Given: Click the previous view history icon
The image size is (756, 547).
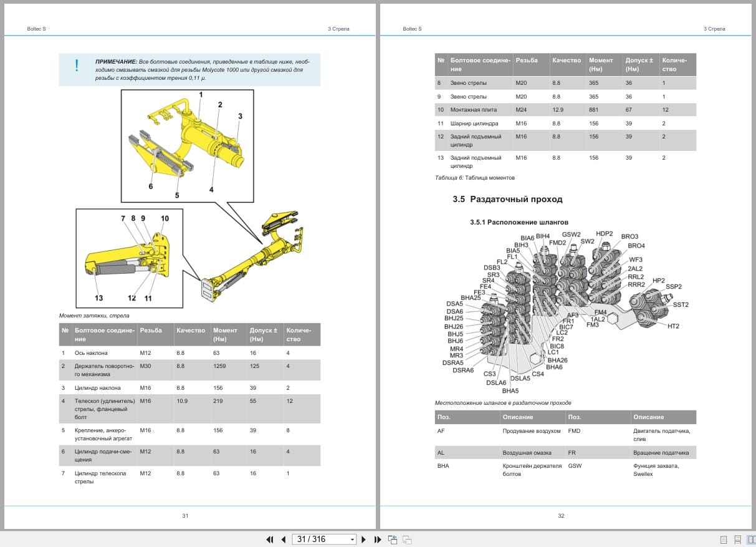Looking at the screenshot, I should [393, 539].
